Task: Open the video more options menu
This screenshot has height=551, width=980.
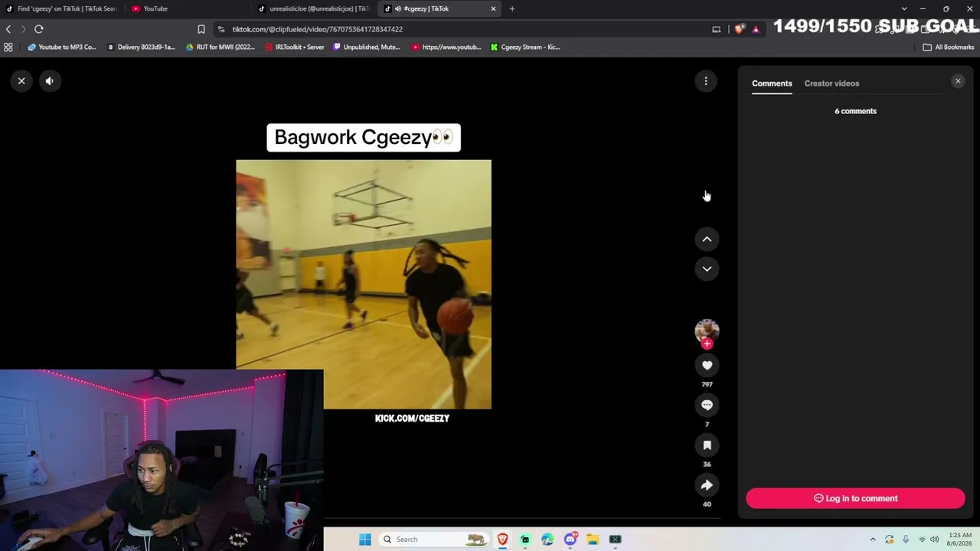Action: click(x=706, y=80)
